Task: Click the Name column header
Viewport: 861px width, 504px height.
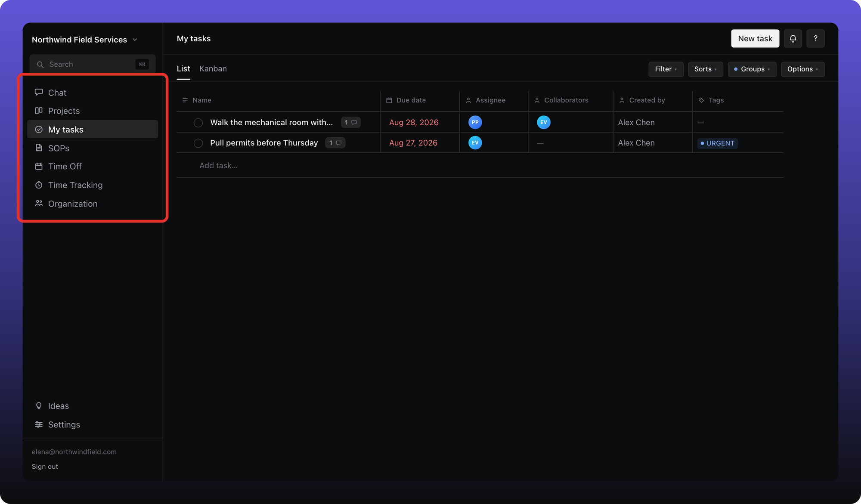Action: click(279, 100)
